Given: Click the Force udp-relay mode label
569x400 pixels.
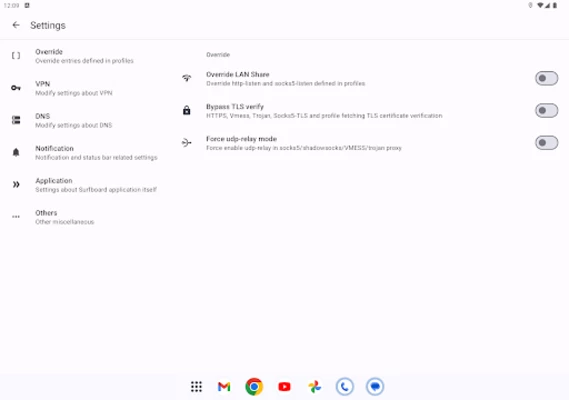Looking at the screenshot, I should [241, 139].
